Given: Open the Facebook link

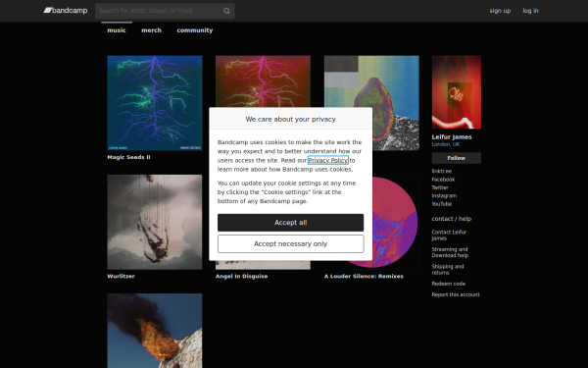Looking at the screenshot, I should pyautogui.click(x=443, y=180).
